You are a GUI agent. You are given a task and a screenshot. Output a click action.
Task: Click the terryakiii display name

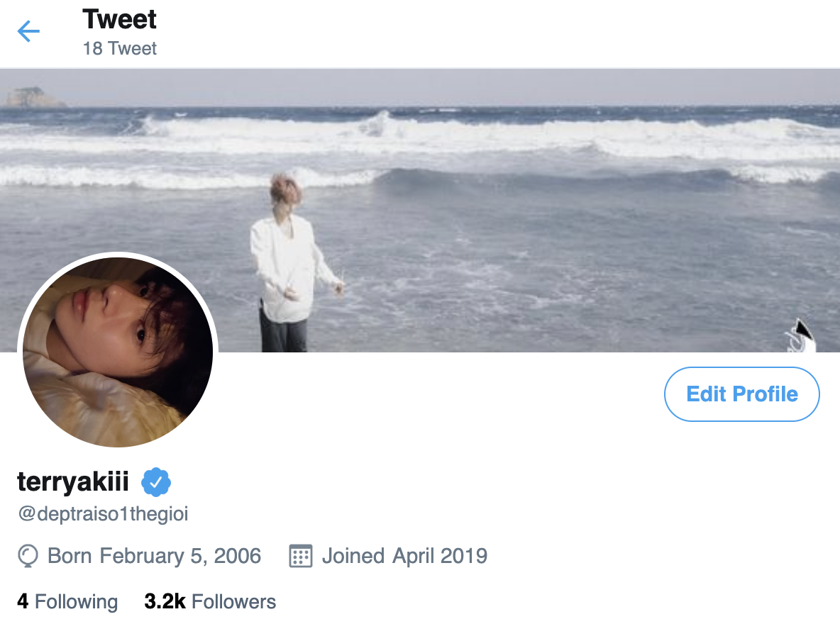[73, 481]
